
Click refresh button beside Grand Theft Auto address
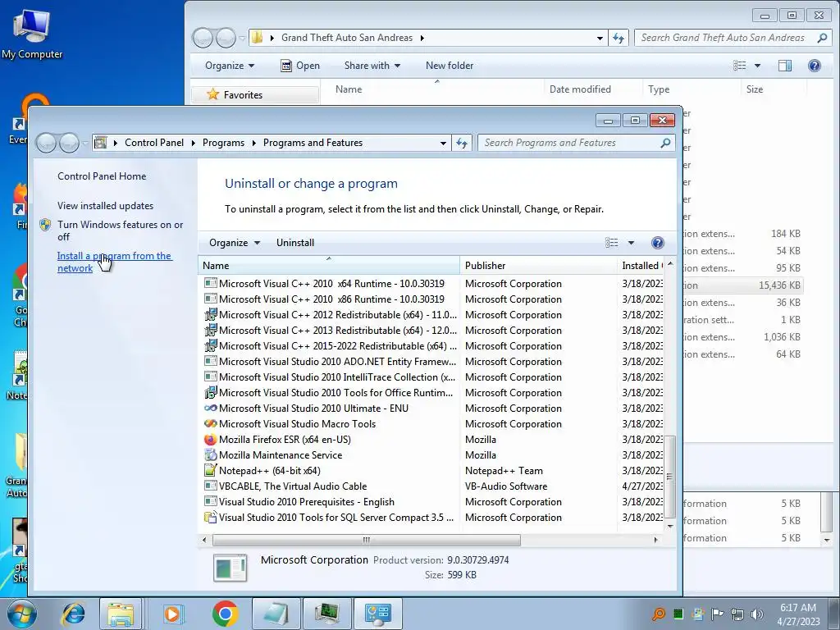tap(619, 38)
